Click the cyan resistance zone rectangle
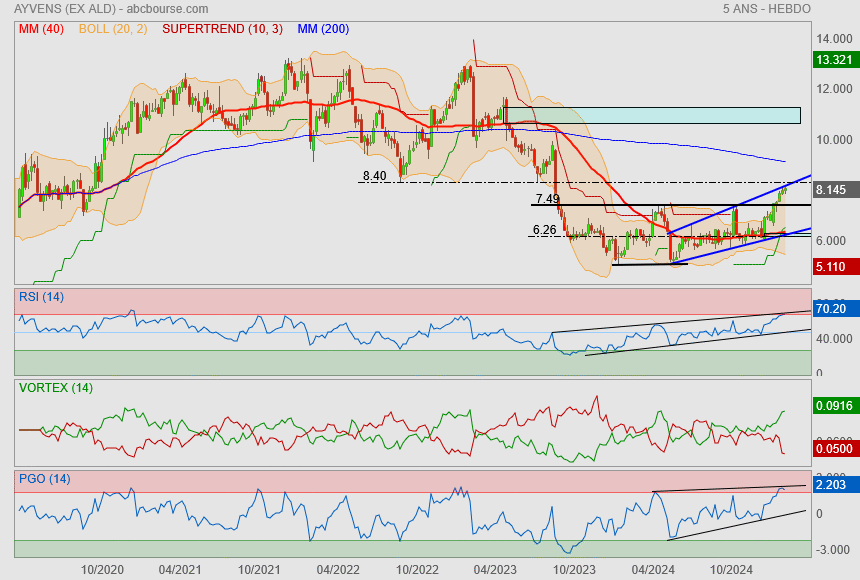Screen dimensions: 860x580 click(667, 115)
